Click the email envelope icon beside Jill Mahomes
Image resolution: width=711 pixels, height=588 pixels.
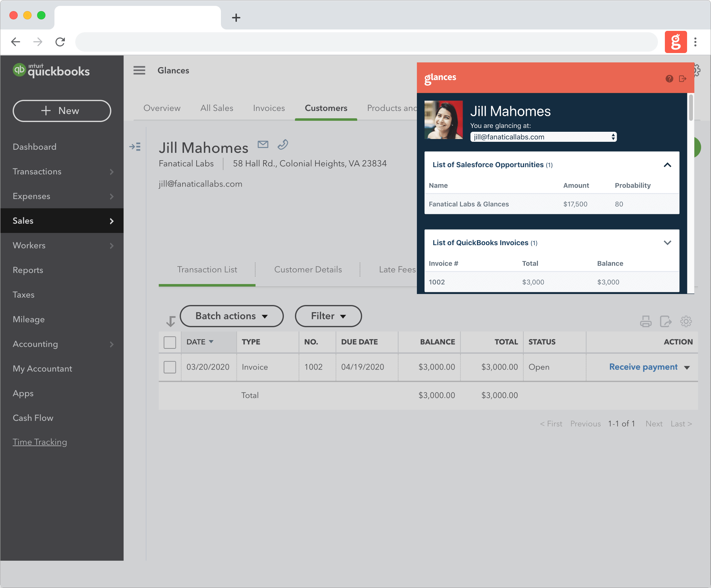coord(263,144)
